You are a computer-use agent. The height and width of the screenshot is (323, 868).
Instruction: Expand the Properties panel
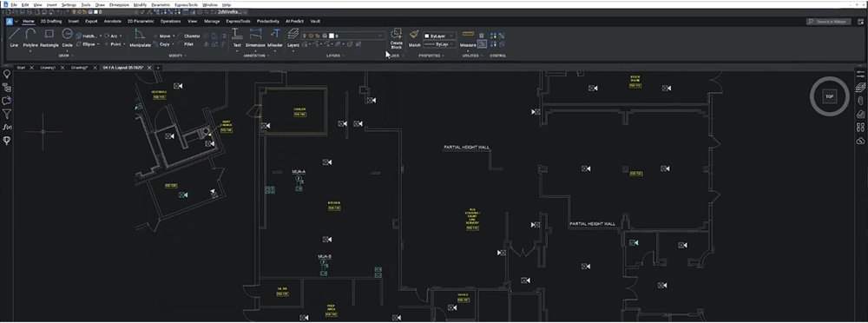tap(431, 56)
